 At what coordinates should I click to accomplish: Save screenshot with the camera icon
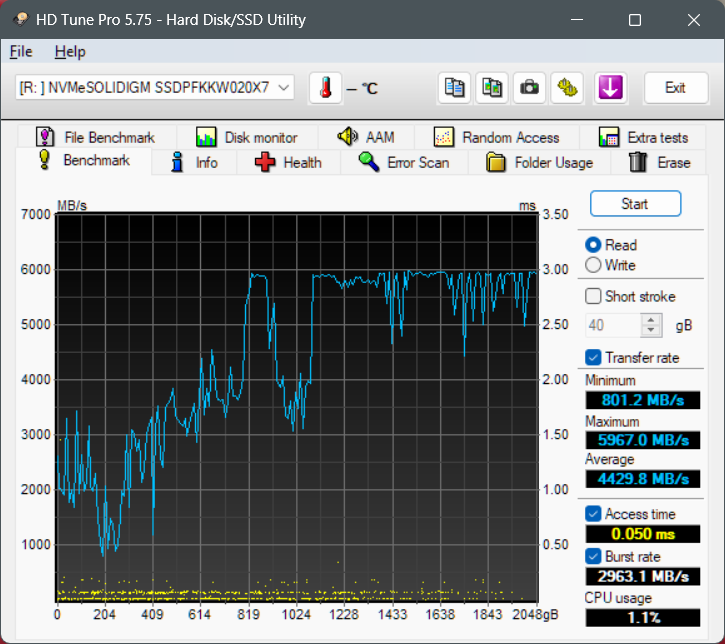[529, 88]
